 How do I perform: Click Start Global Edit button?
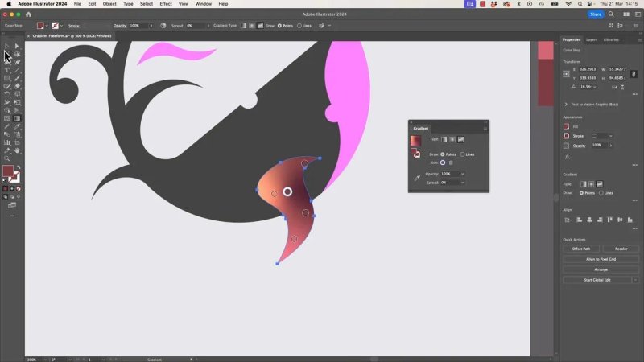pyautogui.click(x=597, y=280)
